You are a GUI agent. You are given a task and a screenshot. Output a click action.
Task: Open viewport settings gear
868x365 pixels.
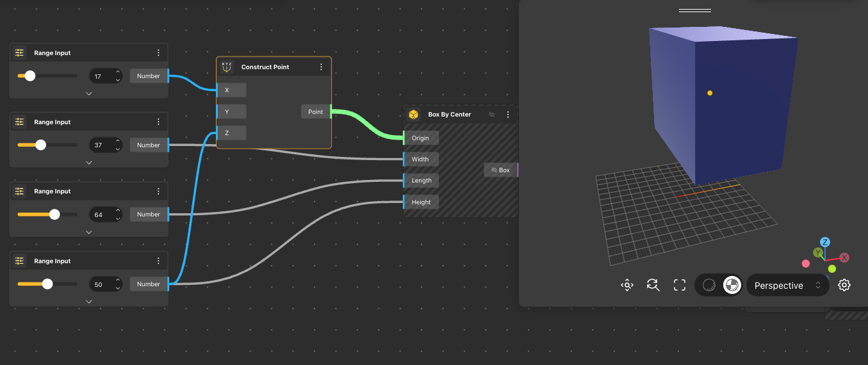844,285
